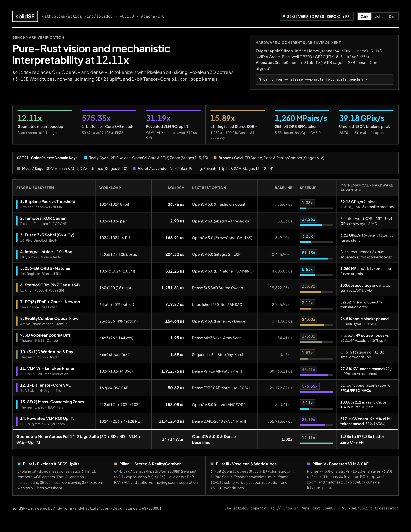This screenshot has height=532, width=411.
Task: Click the solidSF logo
Action: pos(25,16)
